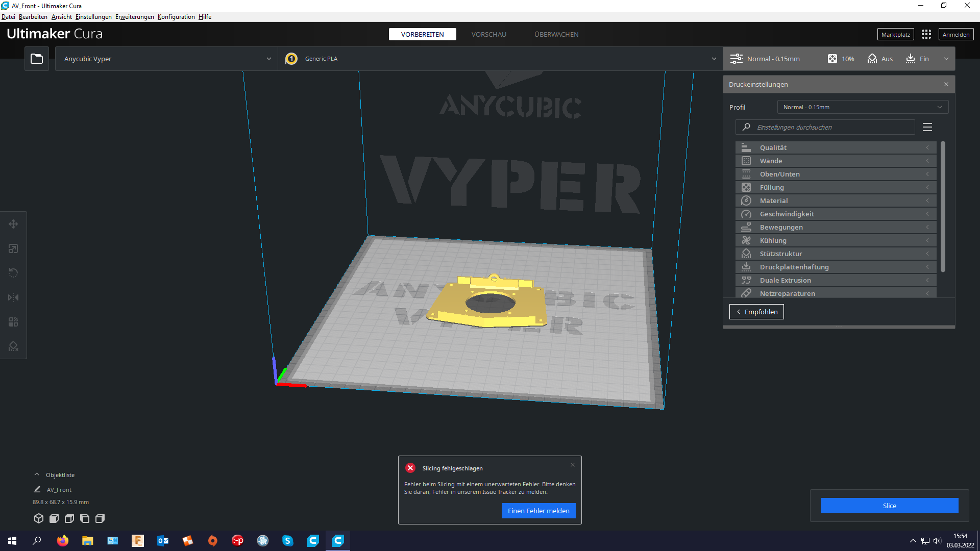This screenshot has width=980, height=551.
Task: Open the Anycubic Vyper printer dropdown
Action: pos(166,58)
